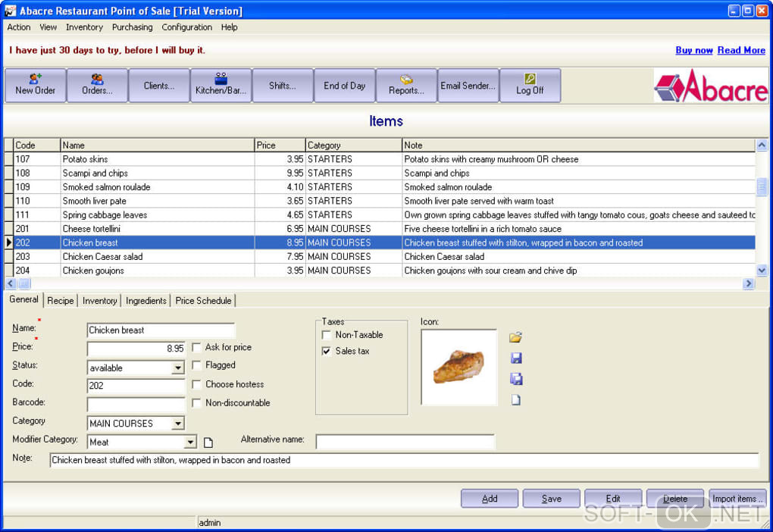Switch to the Price Schedule tab
Screen dimensions: 773x532
[203, 300]
